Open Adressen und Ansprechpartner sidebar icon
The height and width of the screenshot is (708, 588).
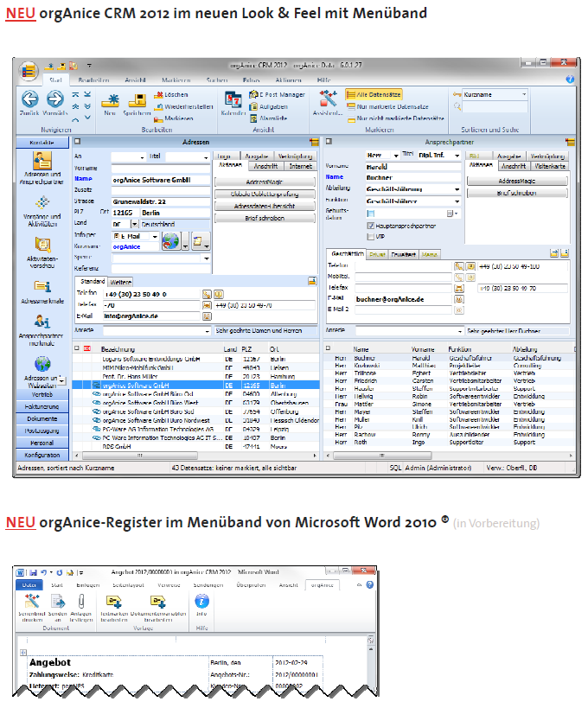coord(42,161)
